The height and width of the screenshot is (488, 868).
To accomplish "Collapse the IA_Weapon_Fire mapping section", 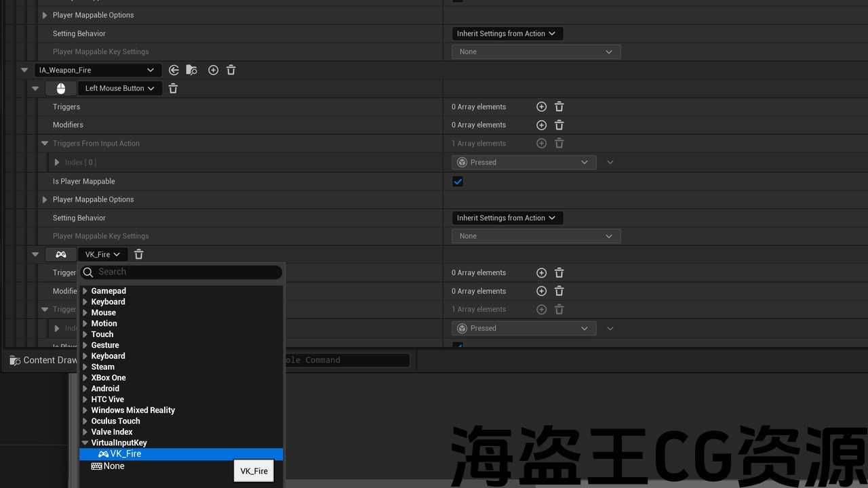I will (x=24, y=70).
